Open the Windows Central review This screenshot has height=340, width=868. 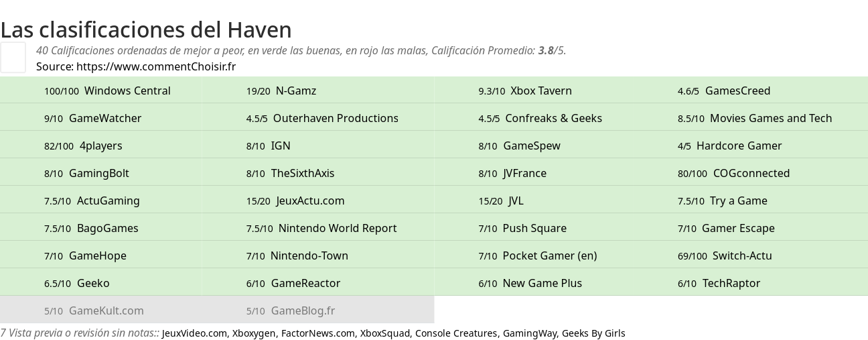[x=127, y=91]
